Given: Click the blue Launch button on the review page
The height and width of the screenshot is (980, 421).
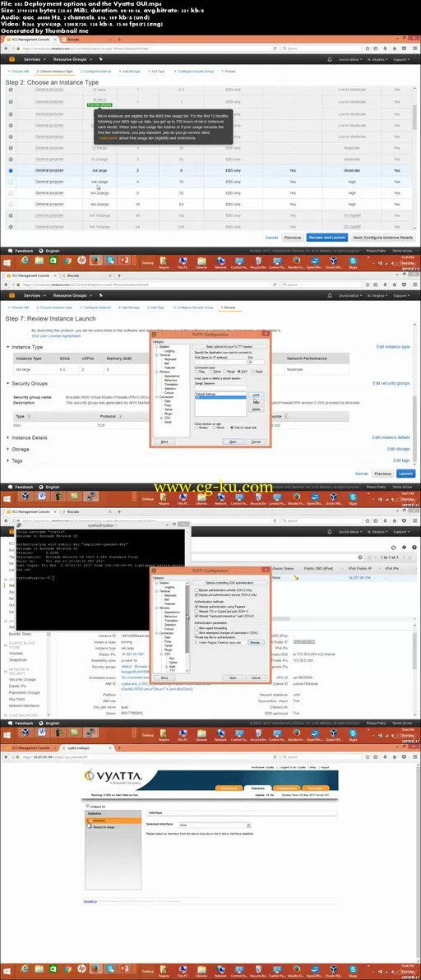Looking at the screenshot, I should (x=406, y=474).
